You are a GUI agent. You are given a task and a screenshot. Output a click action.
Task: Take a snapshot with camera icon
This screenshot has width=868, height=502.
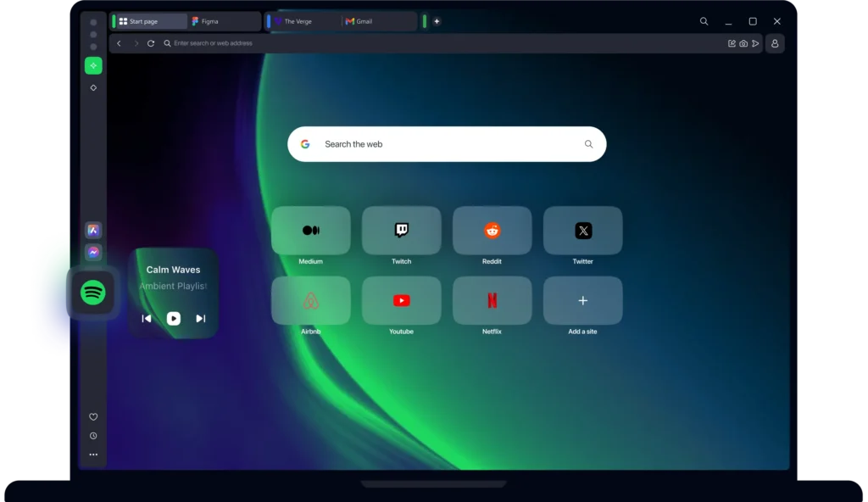coord(743,43)
